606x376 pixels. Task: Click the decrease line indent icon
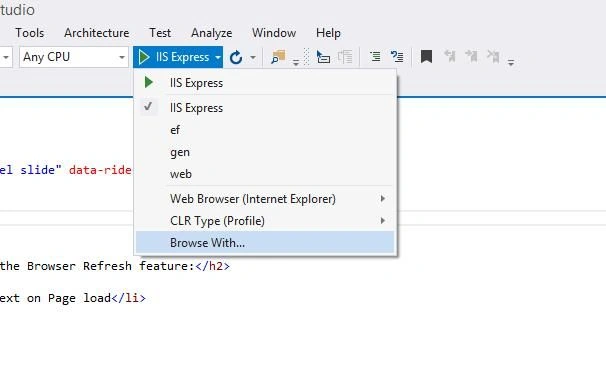pyautogui.click(x=375, y=57)
